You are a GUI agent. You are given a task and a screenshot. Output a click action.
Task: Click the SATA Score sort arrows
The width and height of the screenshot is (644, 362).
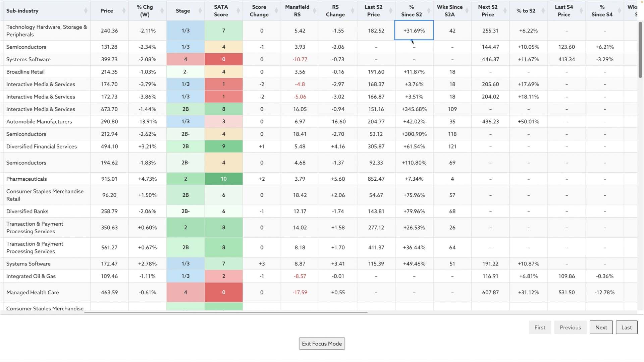tap(238, 11)
